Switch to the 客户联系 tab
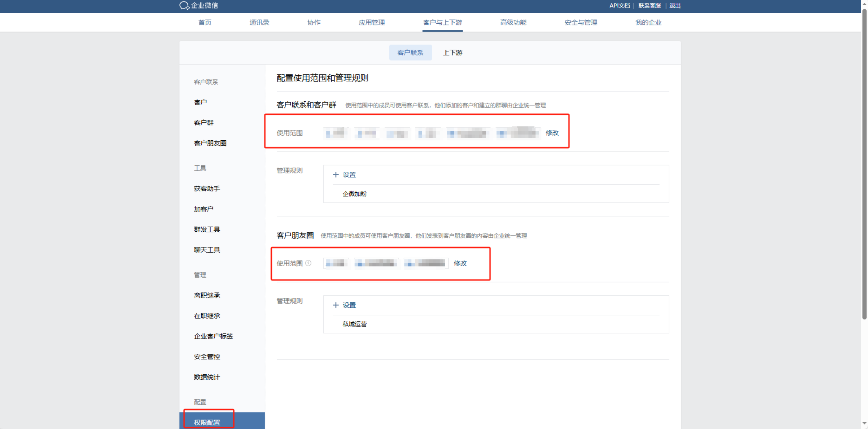The width and height of the screenshot is (868, 429). tap(410, 53)
